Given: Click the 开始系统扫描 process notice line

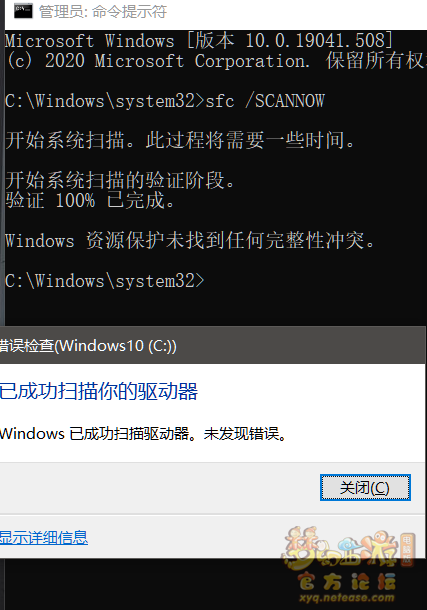Looking at the screenshot, I should click(180, 140).
